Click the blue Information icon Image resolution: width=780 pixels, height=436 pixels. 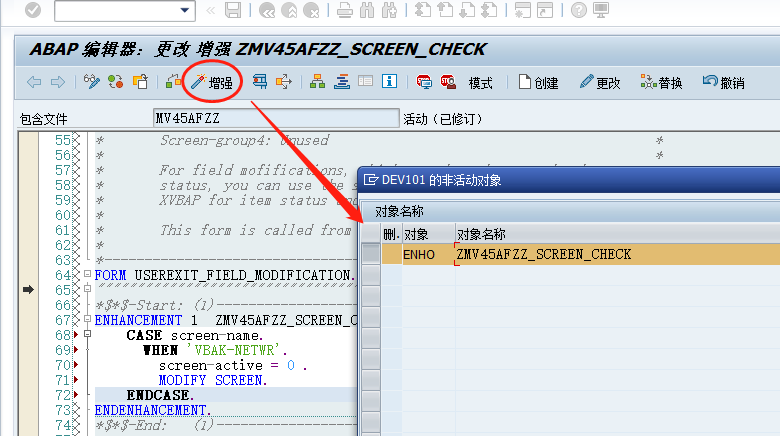pyautogui.click(x=390, y=81)
